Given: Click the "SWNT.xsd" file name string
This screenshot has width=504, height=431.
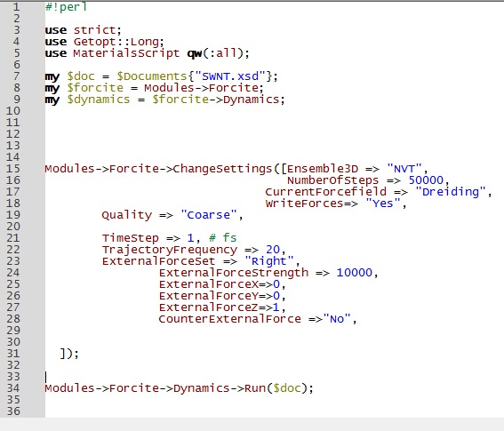Looking at the screenshot, I should [x=230, y=76].
